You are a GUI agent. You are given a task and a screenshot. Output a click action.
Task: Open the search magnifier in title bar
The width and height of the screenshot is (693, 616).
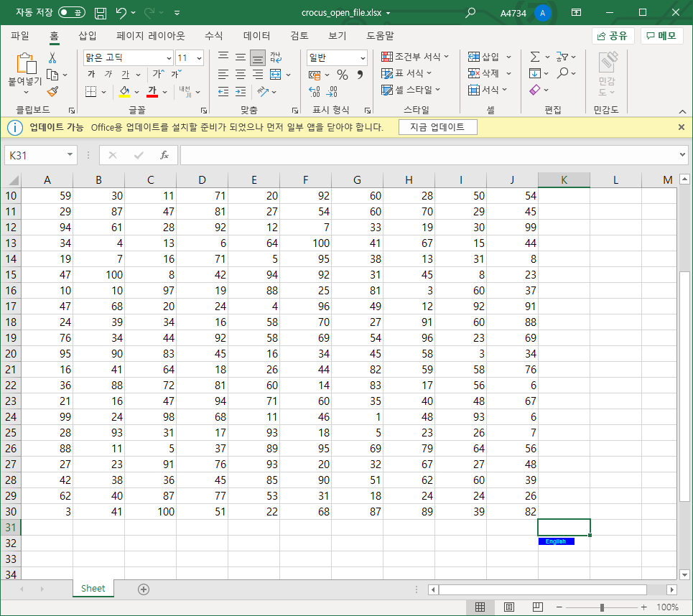pos(470,12)
